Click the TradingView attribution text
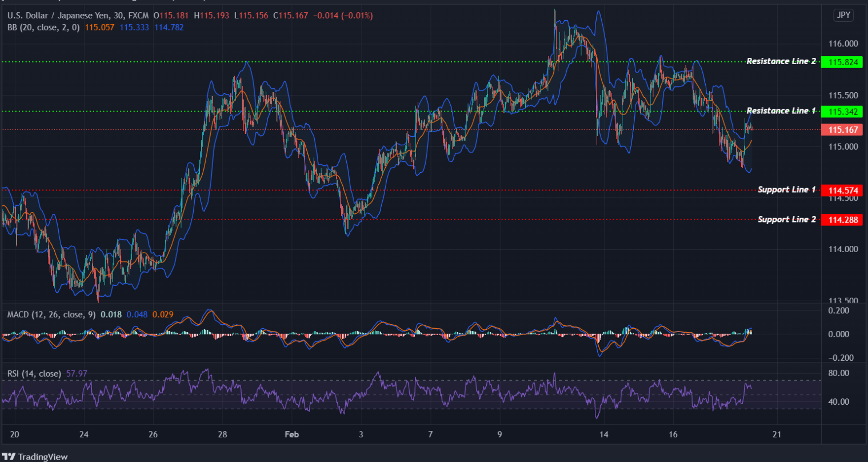868x462 pixels. click(42, 457)
